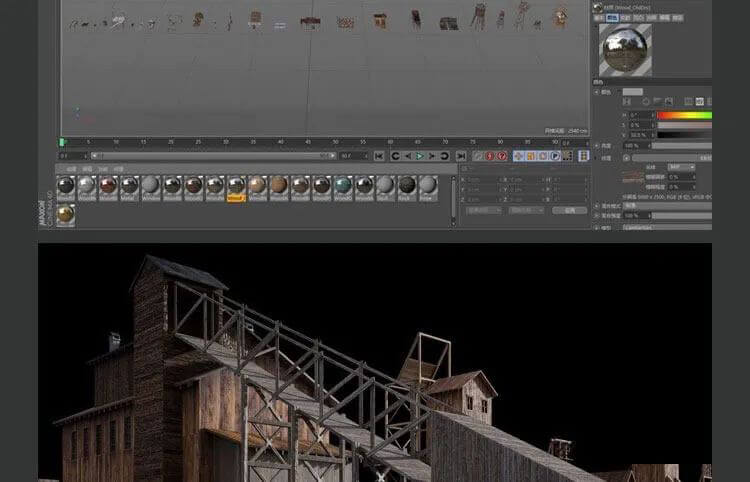
Task: Open the middle size mode dropdown
Action: click(x=526, y=211)
